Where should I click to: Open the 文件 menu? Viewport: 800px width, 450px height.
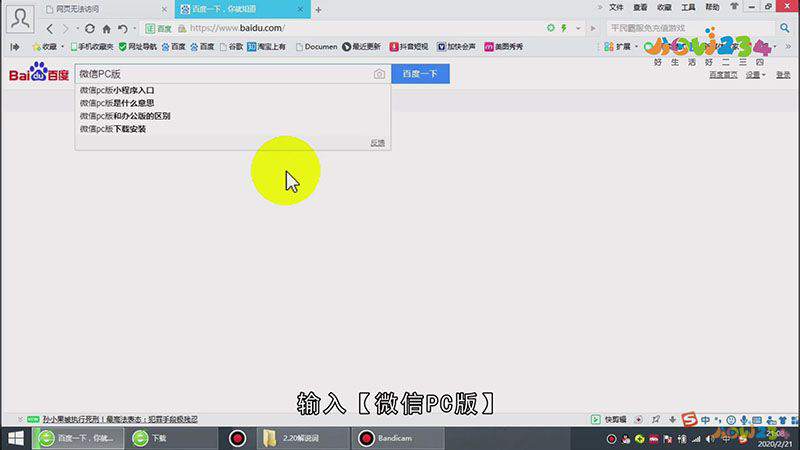click(616, 7)
